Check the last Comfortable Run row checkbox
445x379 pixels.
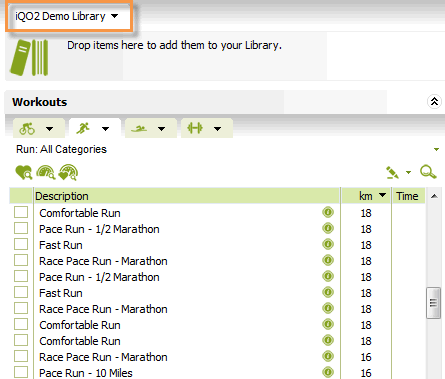click(21, 340)
